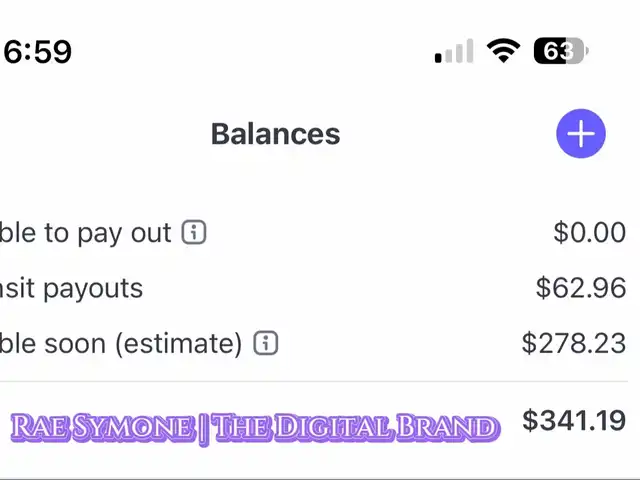This screenshot has height=480, width=640.
Task: Open the in transit payouts row
Action: [x=313, y=288]
